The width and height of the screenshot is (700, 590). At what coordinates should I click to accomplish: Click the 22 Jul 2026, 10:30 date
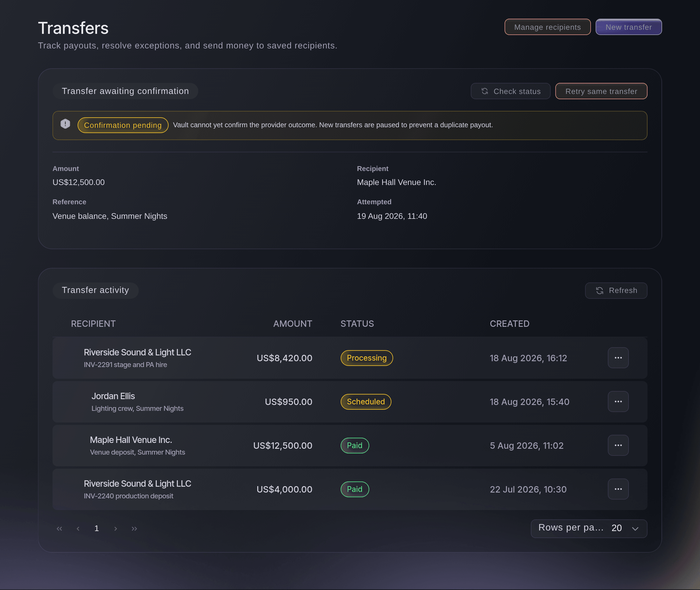pyautogui.click(x=528, y=490)
